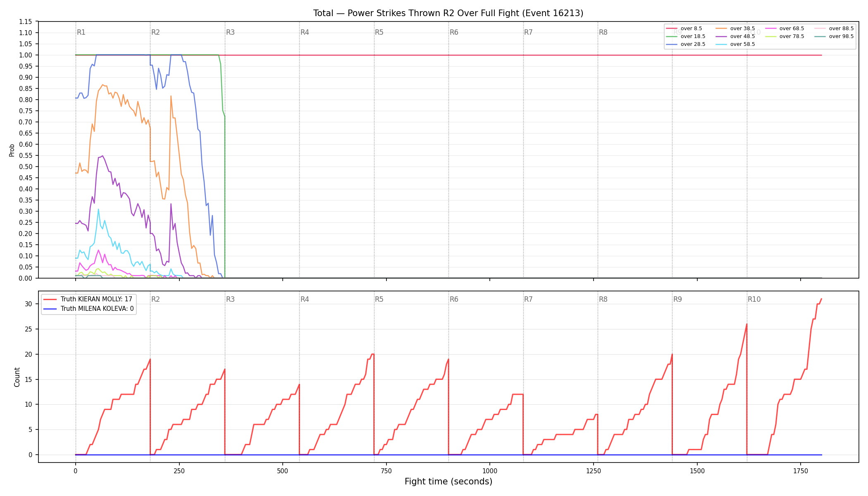Image resolution: width=868 pixels, height=496 pixels.
Task: Click the 1.15 tick on the Prob axis
Action: point(25,21)
